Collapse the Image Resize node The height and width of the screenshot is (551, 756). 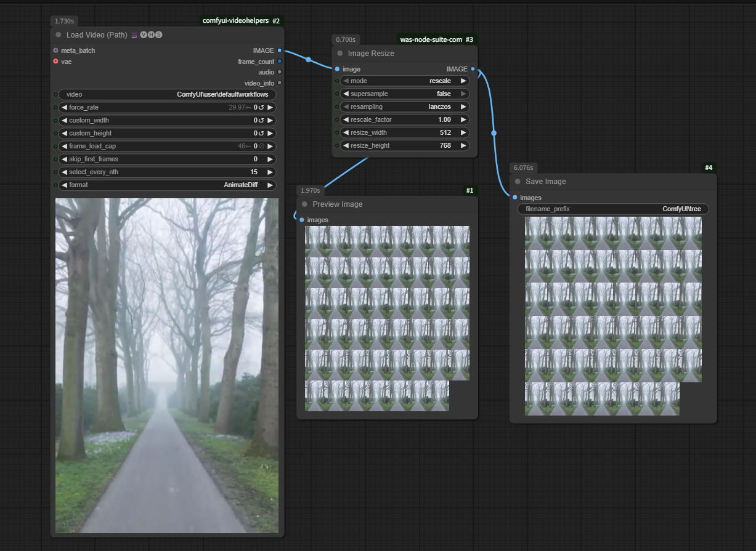click(x=340, y=54)
